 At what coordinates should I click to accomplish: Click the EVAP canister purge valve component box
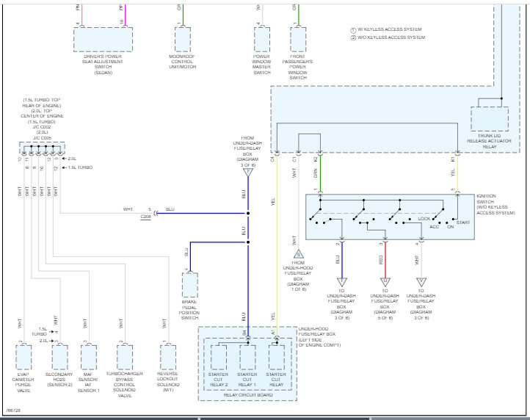tap(23, 358)
